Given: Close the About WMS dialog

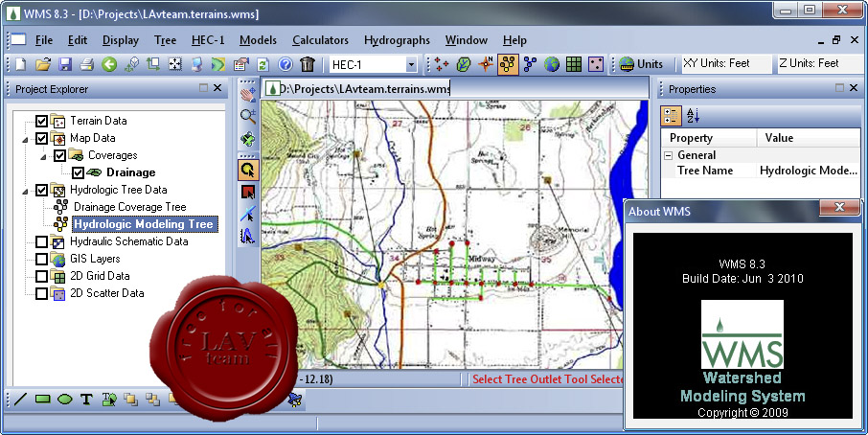Looking at the screenshot, I should (839, 207).
